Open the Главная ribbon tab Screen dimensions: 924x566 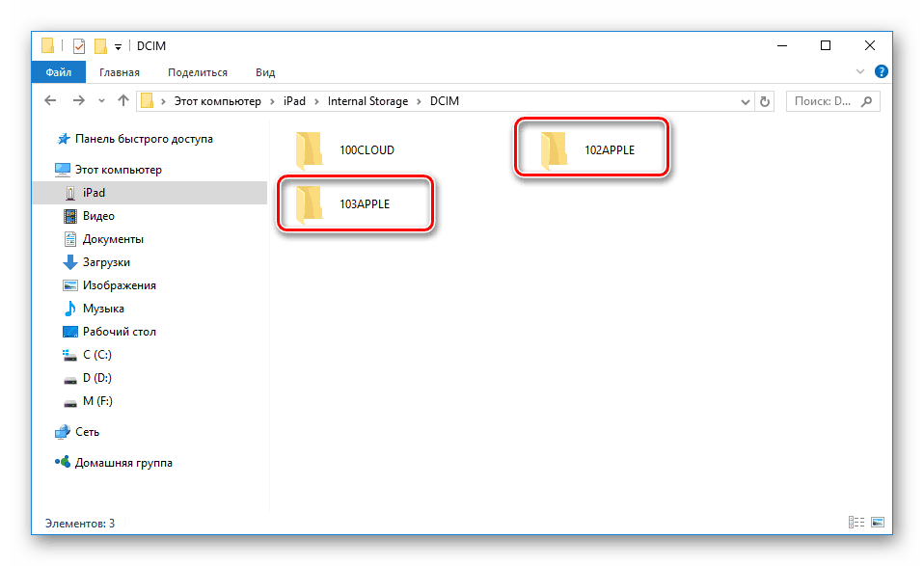120,72
